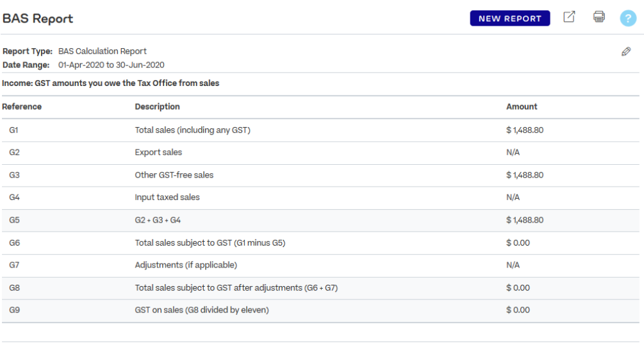Print the BAS report
This screenshot has height=347, width=644.
pyautogui.click(x=599, y=17)
